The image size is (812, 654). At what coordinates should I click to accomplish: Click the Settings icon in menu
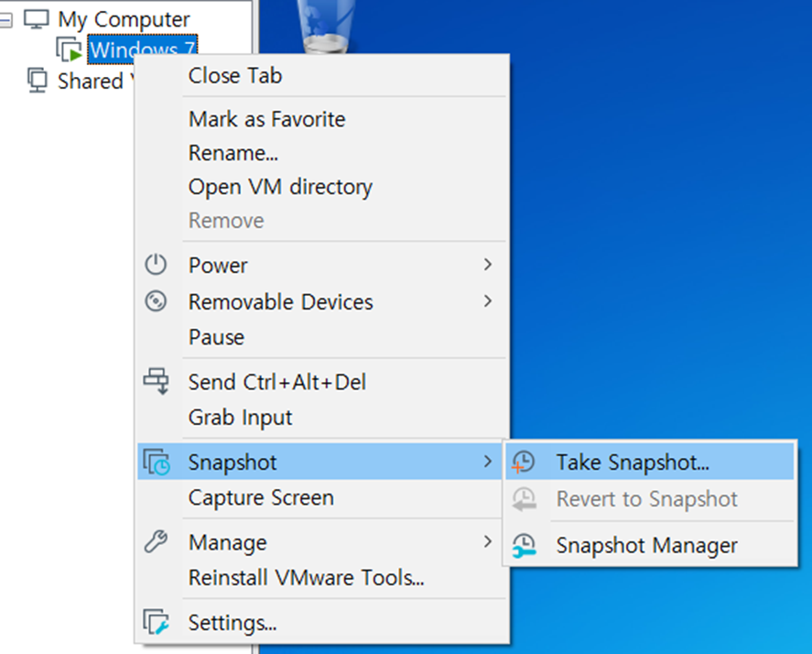156,622
